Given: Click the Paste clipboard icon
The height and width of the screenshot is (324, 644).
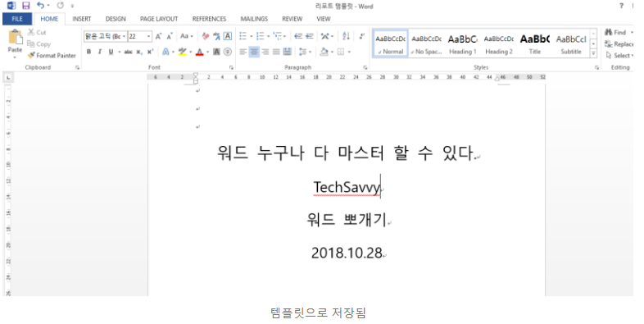Looking at the screenshot, I should click(15, 37).
